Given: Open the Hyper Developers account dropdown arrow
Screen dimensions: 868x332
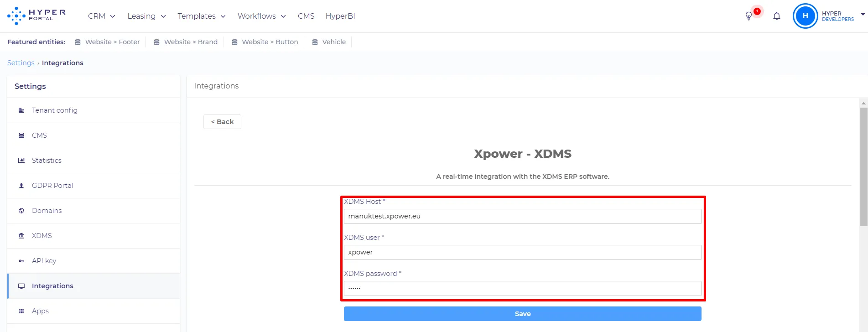Looking at the screenshot, I should tap(863, 15).
